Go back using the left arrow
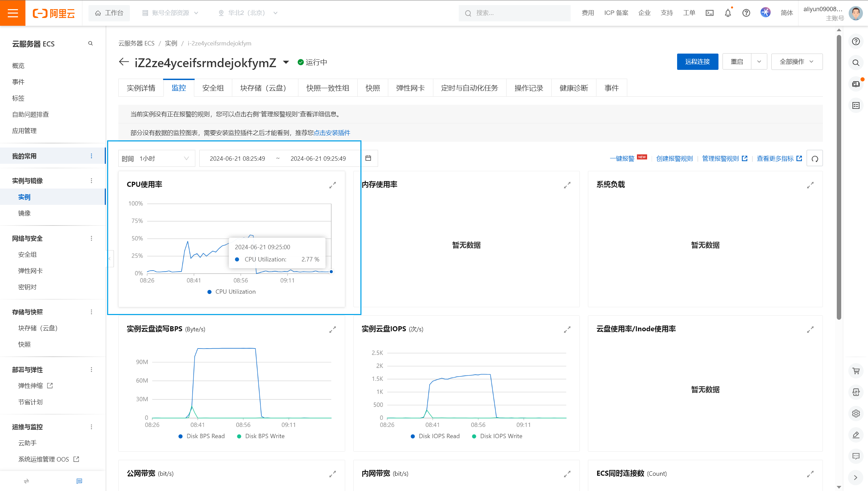The height and width of the screenshot is (491, 868). coord(124,62)
